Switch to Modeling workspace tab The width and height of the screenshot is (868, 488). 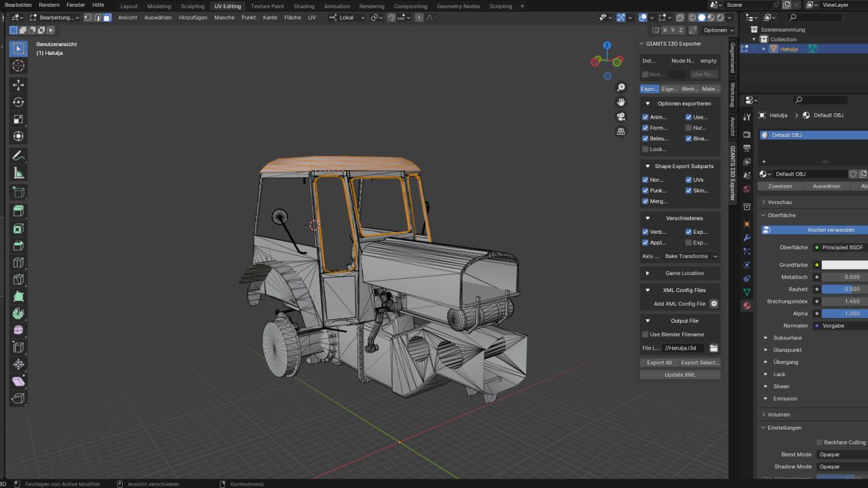click(x=159, y=6)
